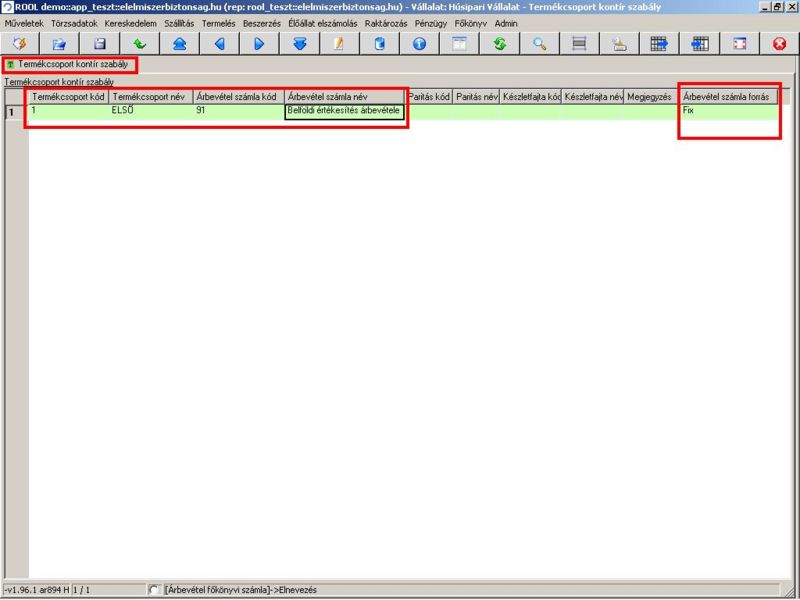Select row 1 by its row header

14,112
